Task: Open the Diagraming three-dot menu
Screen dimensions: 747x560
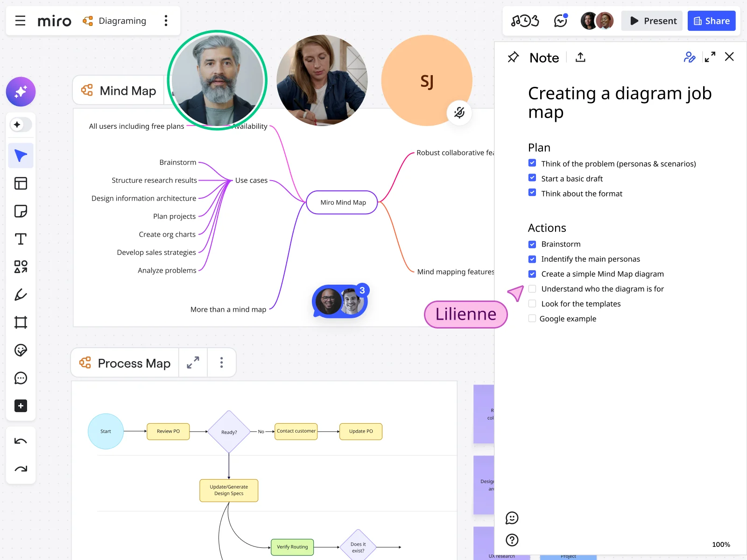Action: click(166, 21)
